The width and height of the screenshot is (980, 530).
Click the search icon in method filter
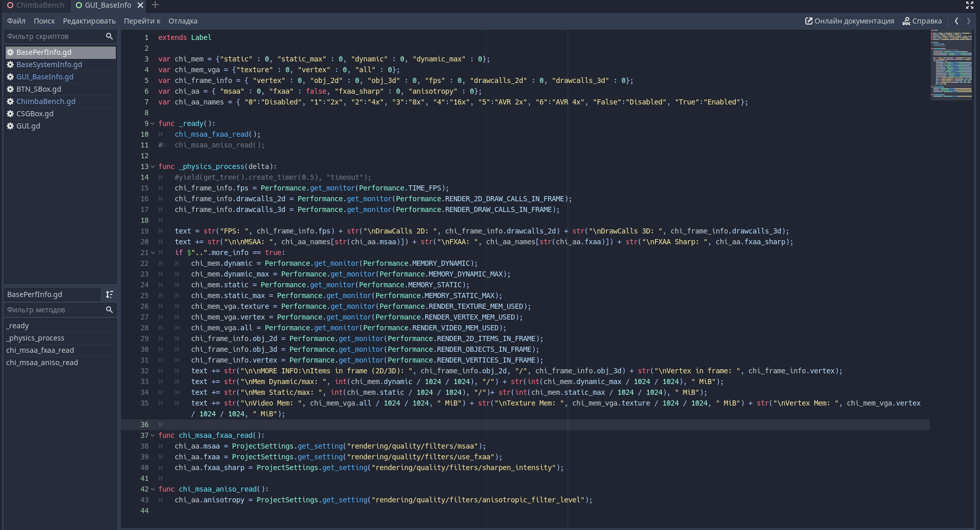(x=109, y=310)
